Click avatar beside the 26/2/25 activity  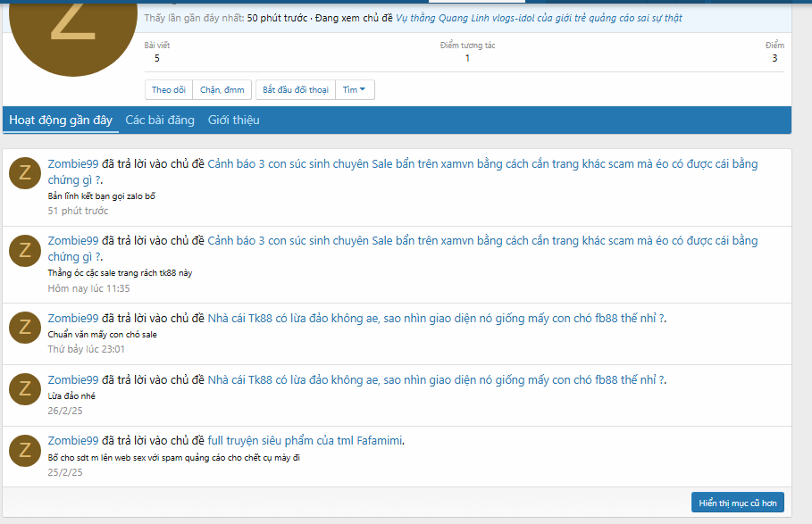pyautogui.click(x=25, y=387)
